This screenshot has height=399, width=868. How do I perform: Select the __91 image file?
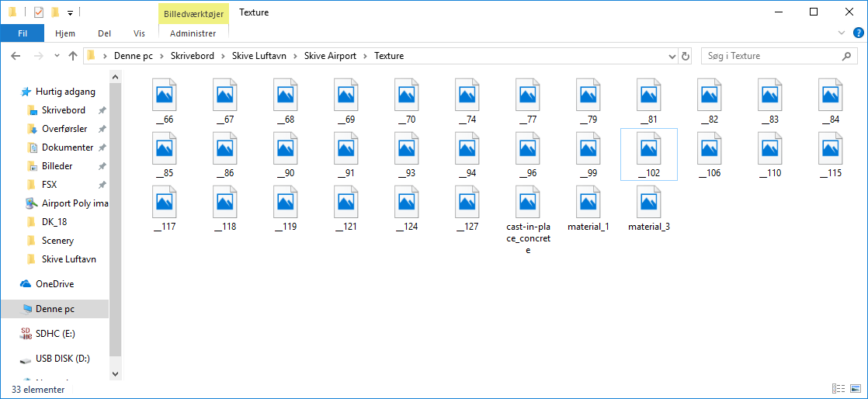pyautogui.click(x=346, y=155)
